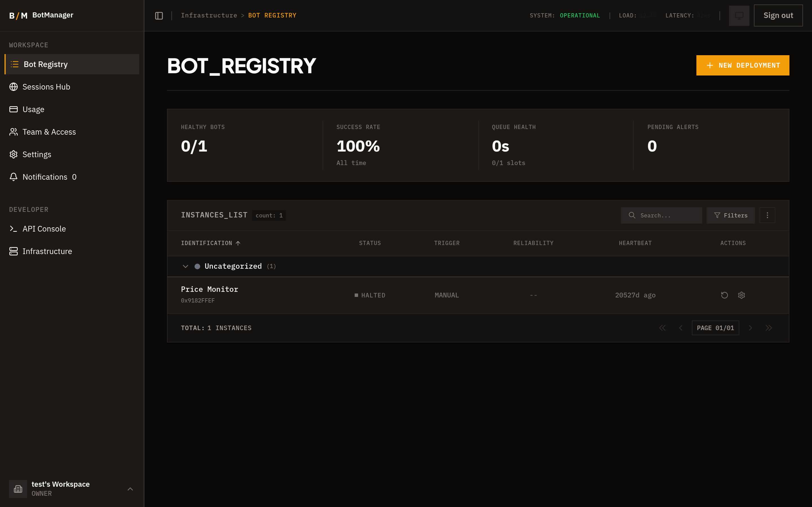This screenshot has width=812, height=507.
Task: Open the Sessions Hub globe icon
Action: 14,87
